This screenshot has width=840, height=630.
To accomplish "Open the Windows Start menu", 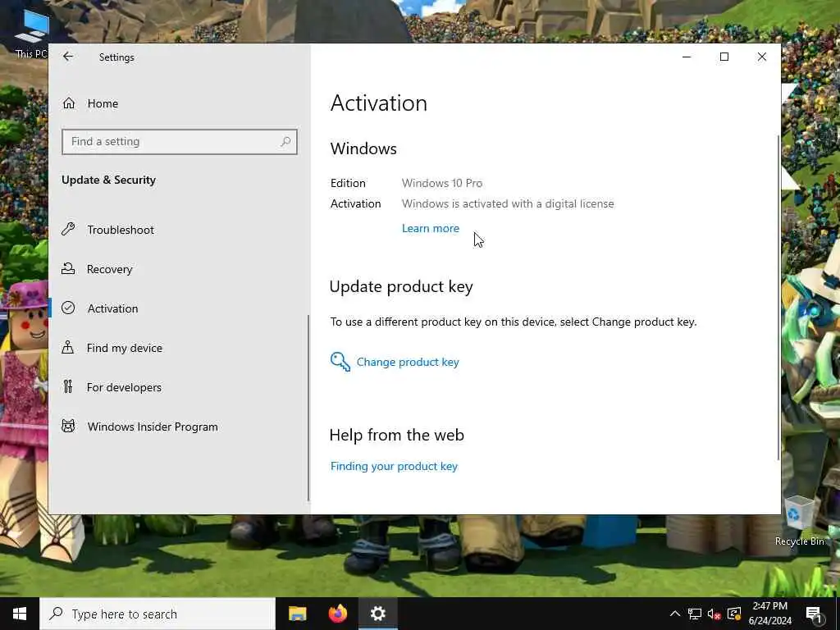I will click(20, 614).
